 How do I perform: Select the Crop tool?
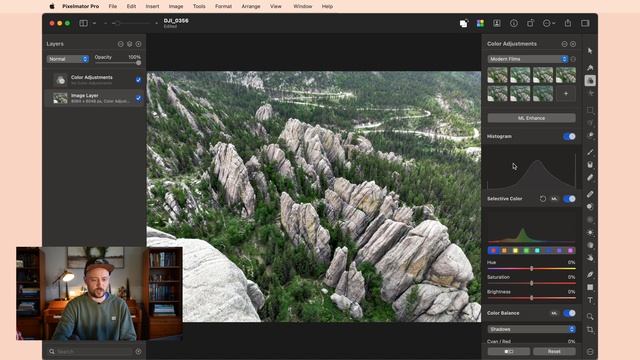(x=590, y=329)
